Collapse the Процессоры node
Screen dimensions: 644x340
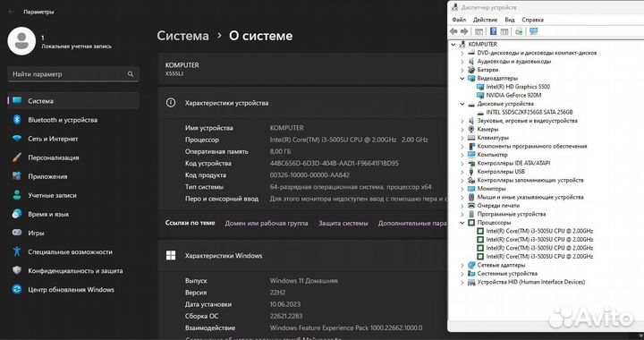(462, 223)
